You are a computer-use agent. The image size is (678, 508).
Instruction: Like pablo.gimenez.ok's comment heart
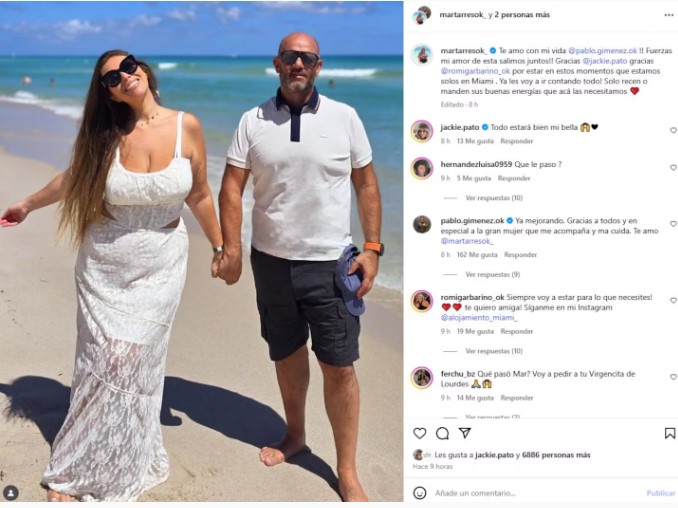point(673,224)
